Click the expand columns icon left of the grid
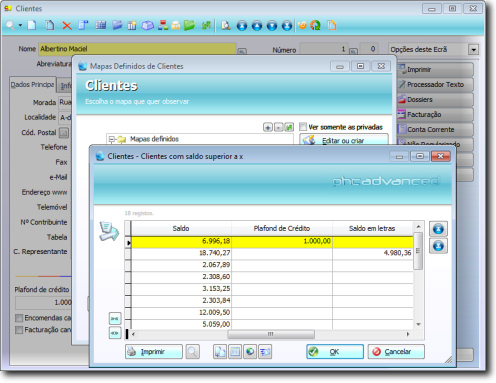Viewport: 496px width, 383px height. point(115,333)
